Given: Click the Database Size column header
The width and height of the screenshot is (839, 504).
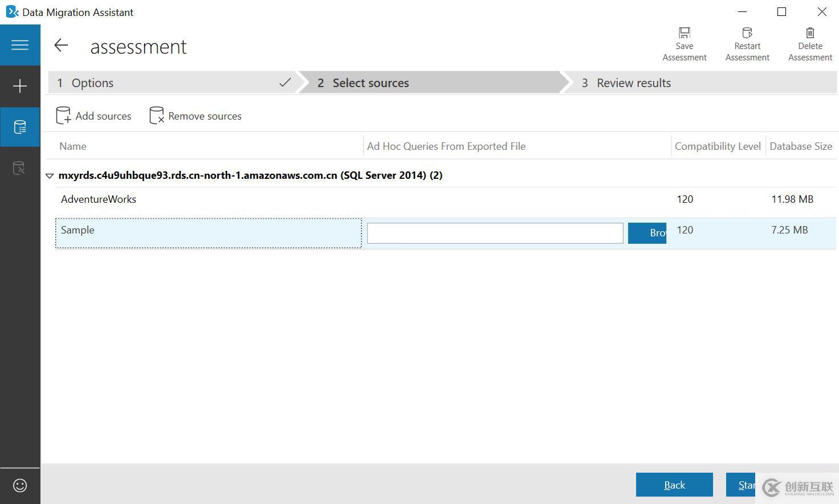Looking at the screenshot, I should click(x=801, y=146).
